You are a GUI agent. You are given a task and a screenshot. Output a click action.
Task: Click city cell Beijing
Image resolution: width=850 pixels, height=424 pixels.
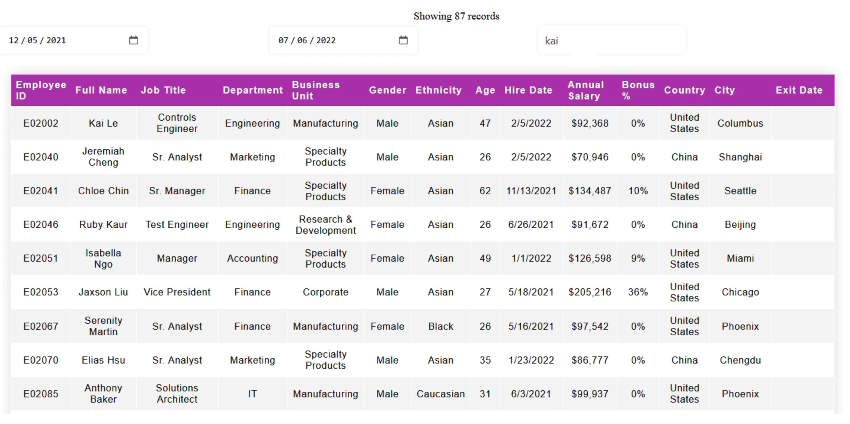point(740,224)
